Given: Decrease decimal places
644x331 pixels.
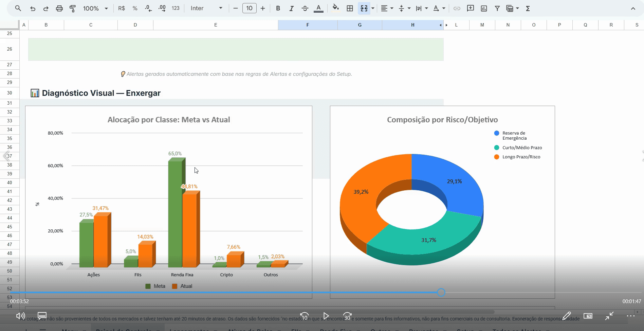Looking at the screenshot, I should tap(148, 8).
